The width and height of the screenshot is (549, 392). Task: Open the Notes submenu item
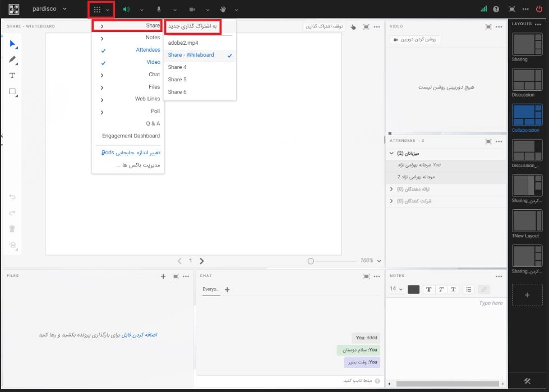coord(128,38)
